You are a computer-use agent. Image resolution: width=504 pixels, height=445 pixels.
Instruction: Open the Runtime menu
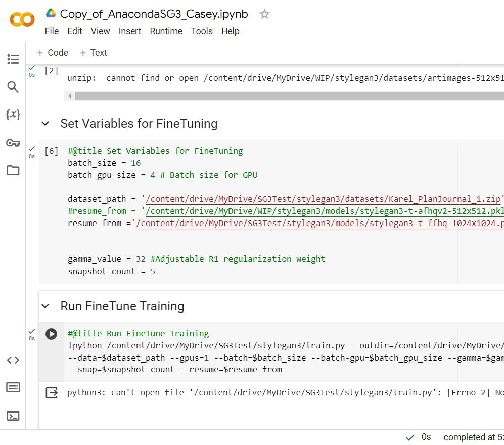tap(166, 31)
